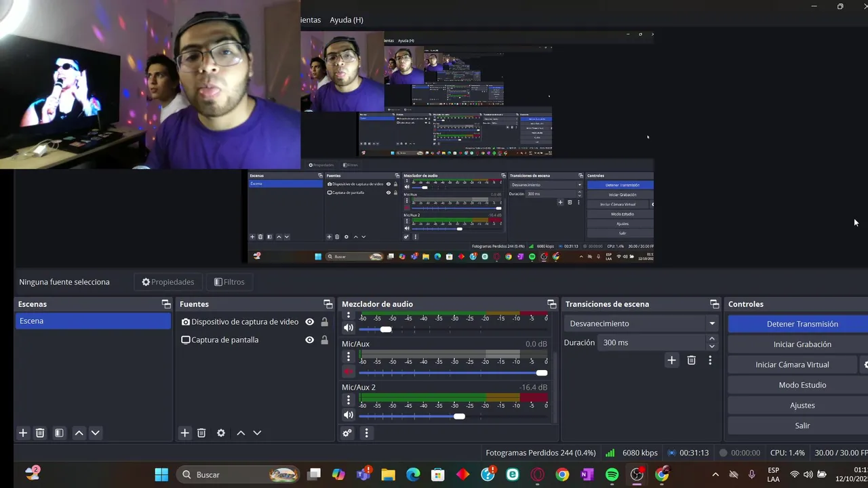
Task: Open source properties gear in Fuentes toolbar
Action: [221, 432]
